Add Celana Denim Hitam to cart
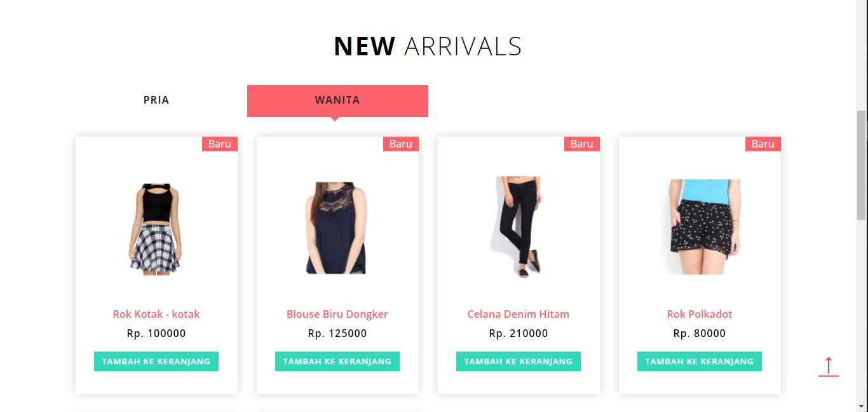Viewport: 868px width, 412px height. [x=519, y=361]
